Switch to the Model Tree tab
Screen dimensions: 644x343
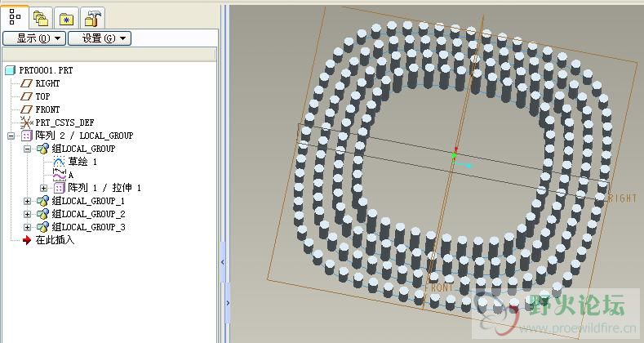15,17
